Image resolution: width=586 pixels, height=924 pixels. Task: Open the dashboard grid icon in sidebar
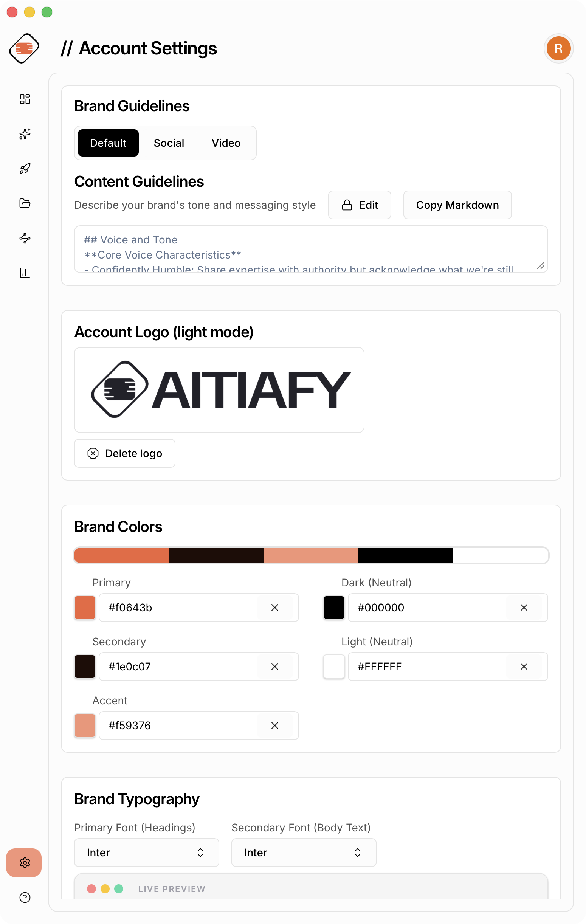tap(25, 99)
